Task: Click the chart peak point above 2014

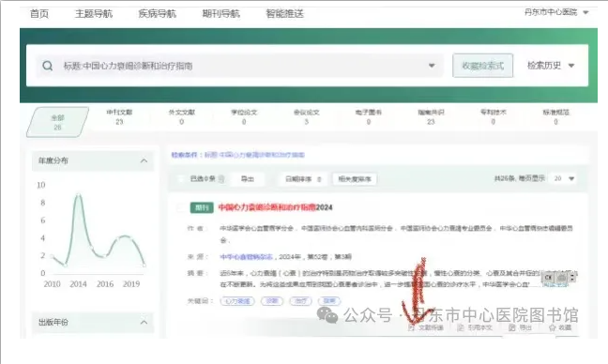Action: (78, 195)
